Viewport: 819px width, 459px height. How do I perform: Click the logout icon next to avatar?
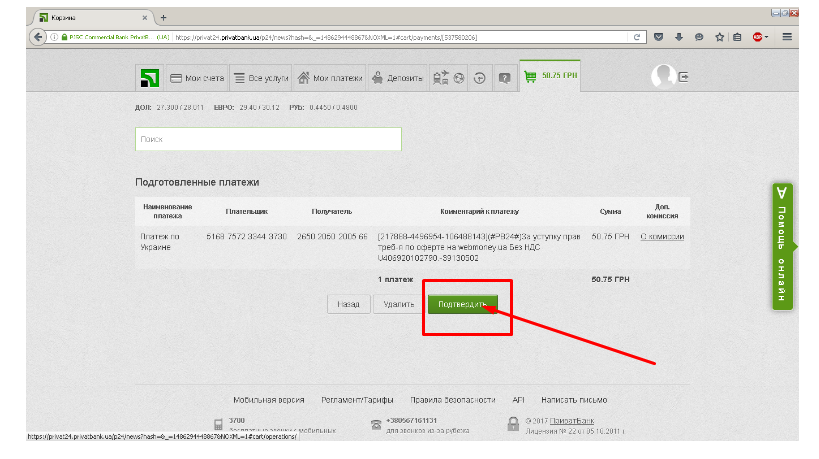685,77
